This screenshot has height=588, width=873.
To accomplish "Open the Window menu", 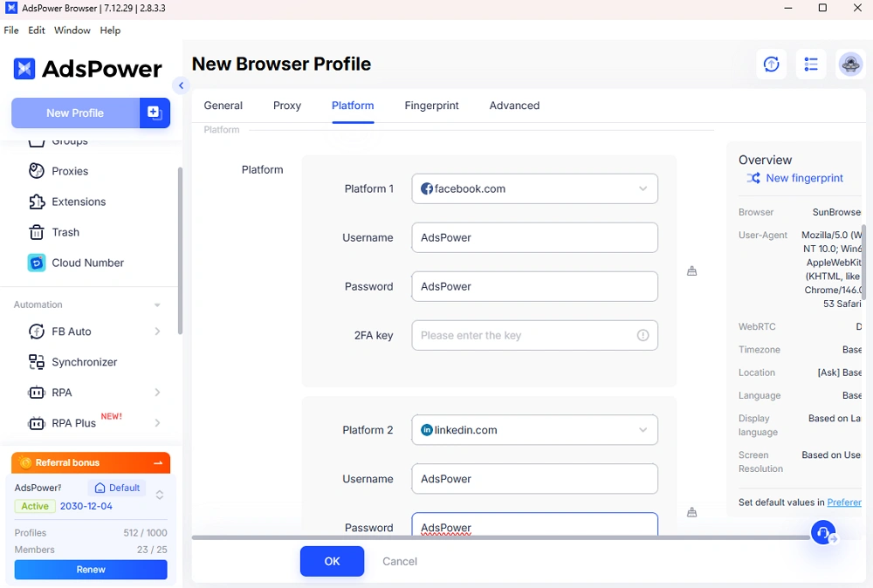I will (72, 30).
